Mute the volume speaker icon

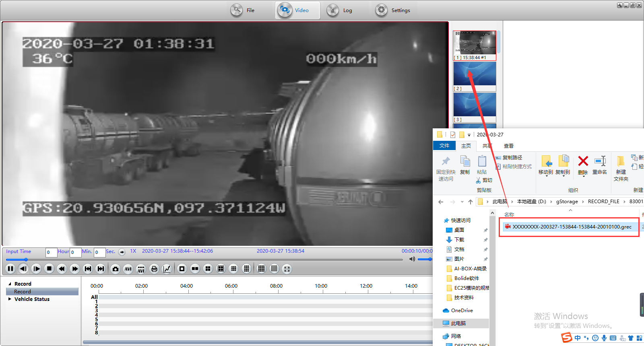tap(412, 259)
